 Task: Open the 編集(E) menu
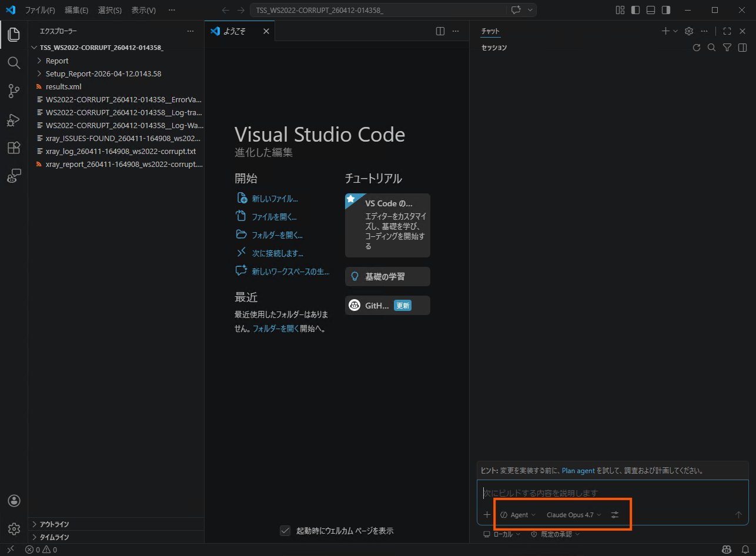point(76,10)
